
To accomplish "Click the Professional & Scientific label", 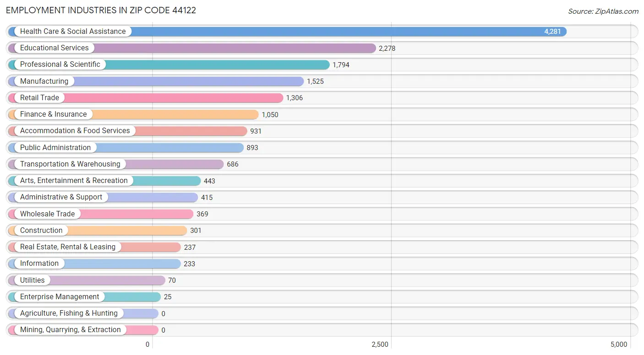I will [x=60, y=65].
